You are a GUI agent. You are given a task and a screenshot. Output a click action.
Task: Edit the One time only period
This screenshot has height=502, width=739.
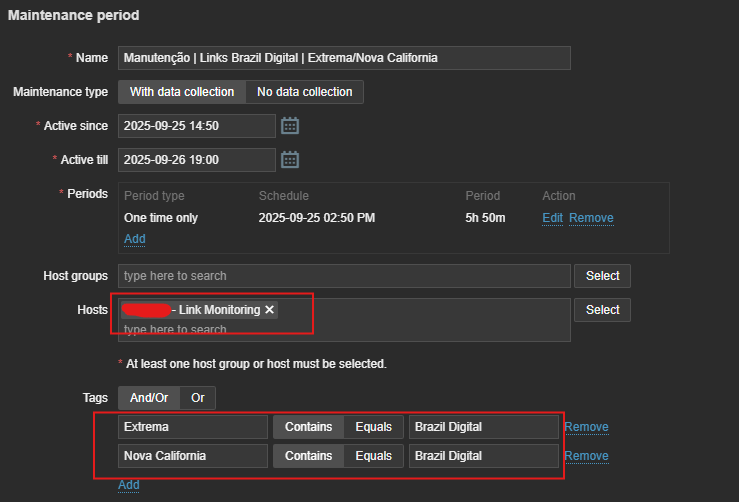[552, 218]
